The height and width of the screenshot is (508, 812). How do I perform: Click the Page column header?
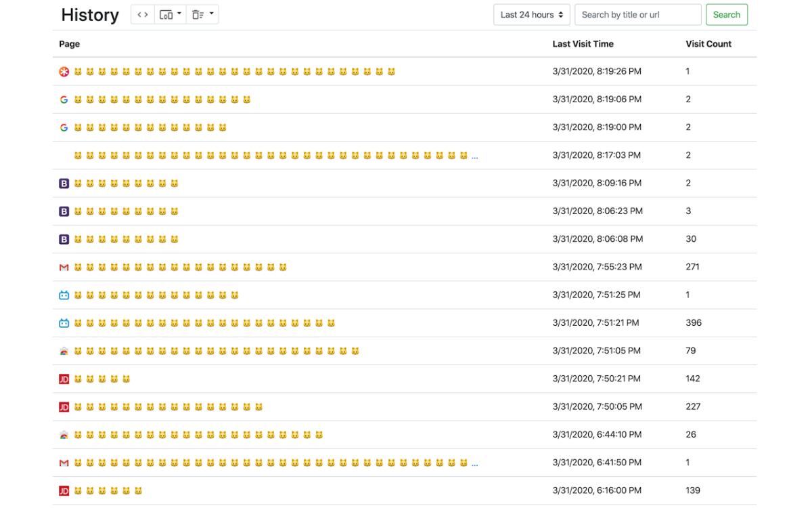[x=70, y=44]
